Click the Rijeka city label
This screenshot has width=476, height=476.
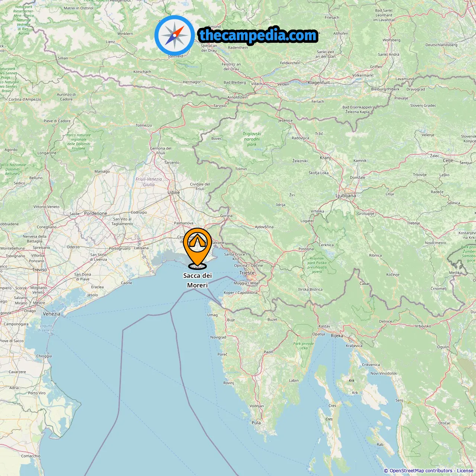click(337, 336)
